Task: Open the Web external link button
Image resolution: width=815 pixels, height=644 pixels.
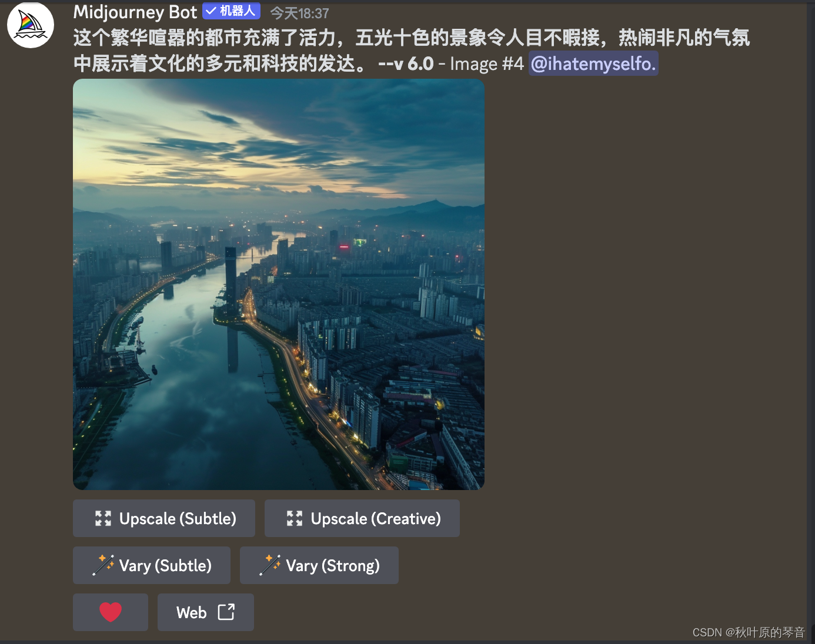Action: pyautogui.click(x=206, y=612)
